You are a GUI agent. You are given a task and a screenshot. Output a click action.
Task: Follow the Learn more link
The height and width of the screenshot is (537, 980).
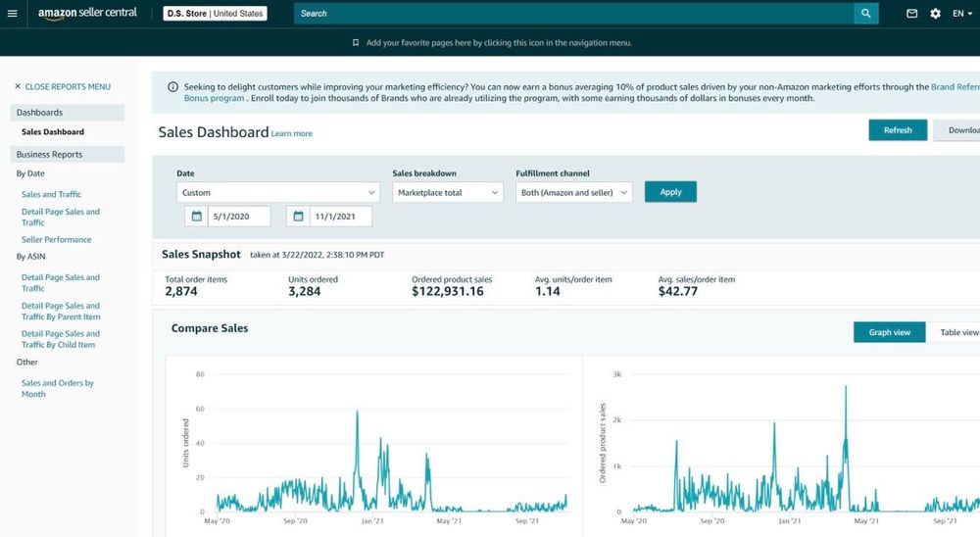(292, 134)
